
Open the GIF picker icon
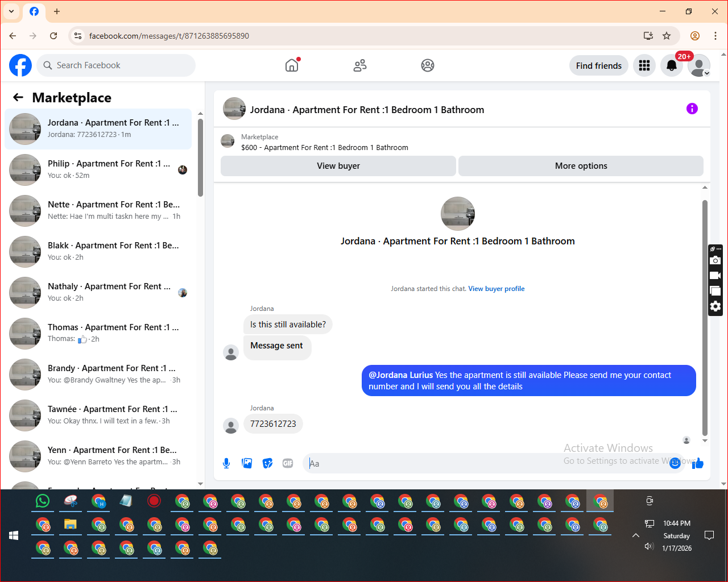coord(288,463)
